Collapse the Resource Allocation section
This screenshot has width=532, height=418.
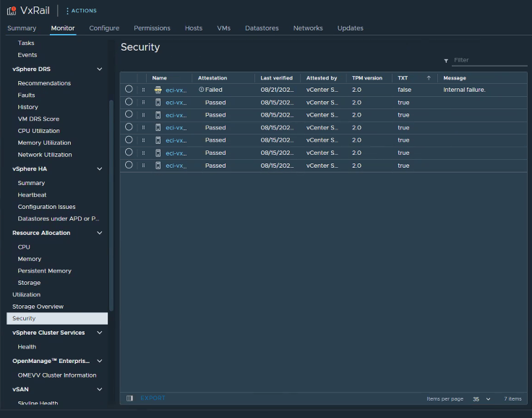click(100, 233)
